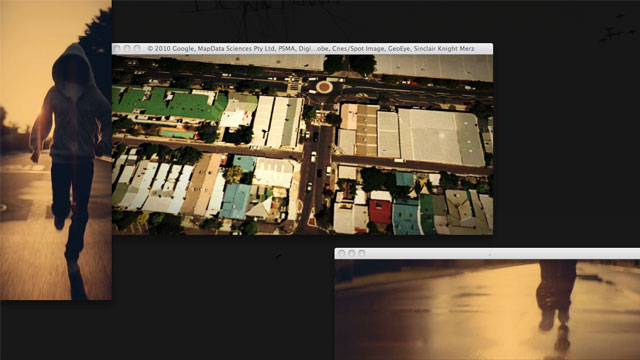Viewport: 640px width, 360px height.
Task: Minimize the Google map satellite window
Action: tap(127, 49)
